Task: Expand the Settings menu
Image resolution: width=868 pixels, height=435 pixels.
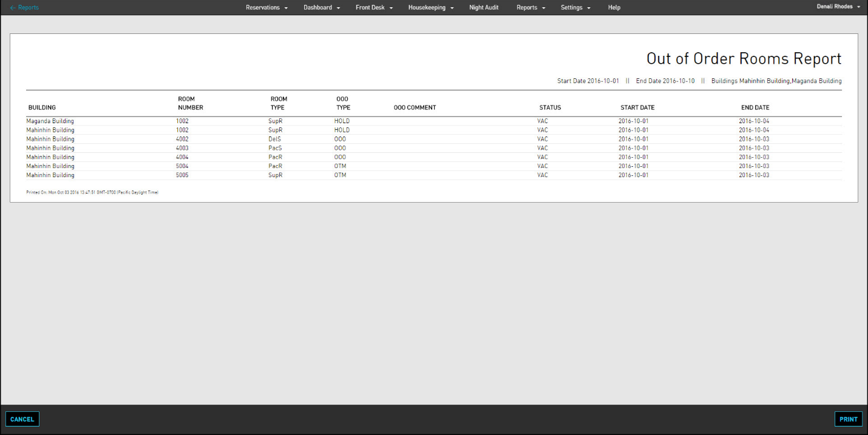Action: [574, 7]
